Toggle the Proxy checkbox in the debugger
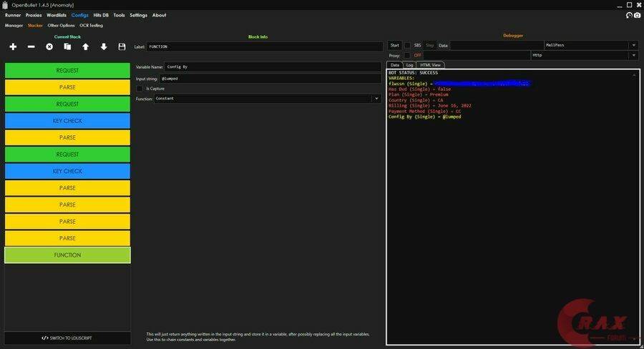Viewport: 644px width, 349px height. pyautogui.click(x=407, y=55)
